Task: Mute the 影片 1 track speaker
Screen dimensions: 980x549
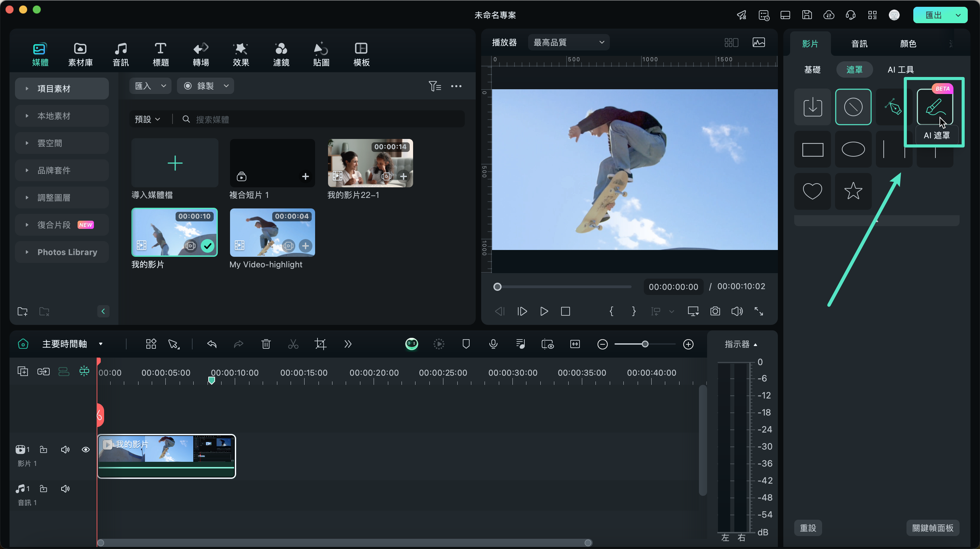Action: (65, 450)
